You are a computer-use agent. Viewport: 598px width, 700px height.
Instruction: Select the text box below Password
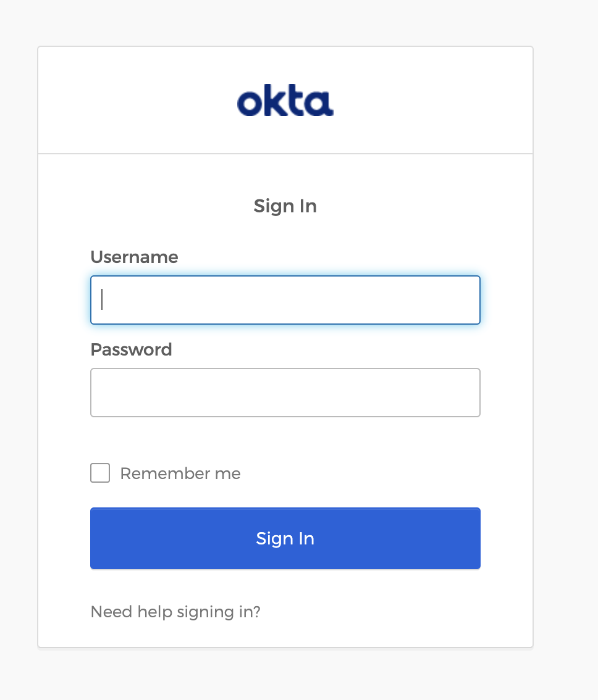285,393
